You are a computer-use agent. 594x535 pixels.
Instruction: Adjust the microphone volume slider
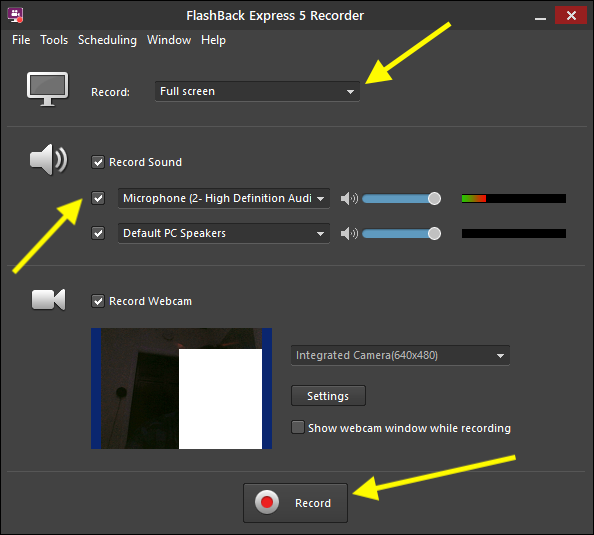point(402,199)
